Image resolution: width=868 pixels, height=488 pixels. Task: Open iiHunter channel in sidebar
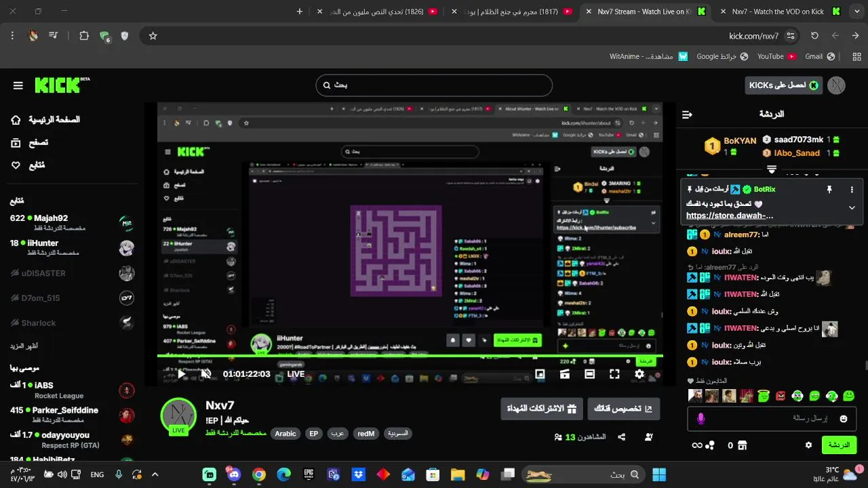coord(73,247)
